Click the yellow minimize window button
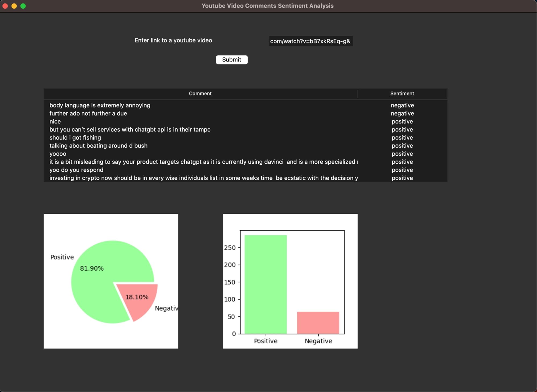537x392 pixels. coord(14,6)
